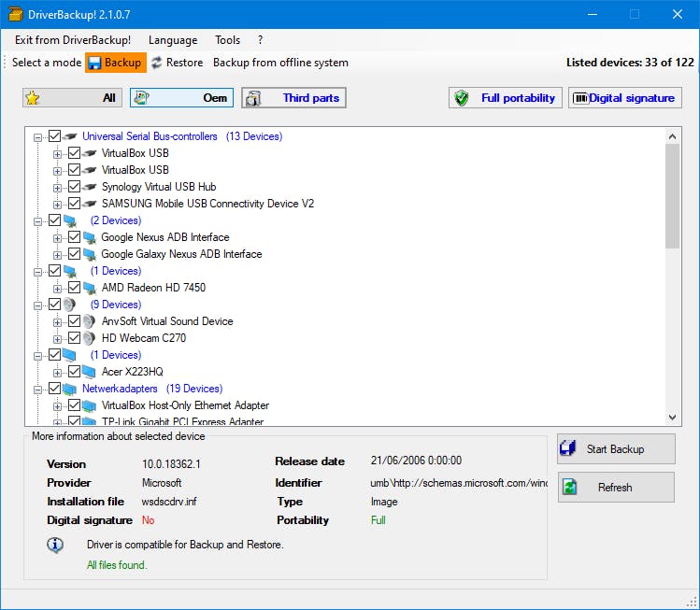Click the Oem filter icon
Screen dimensions: 700x610
tap(141, 98)
